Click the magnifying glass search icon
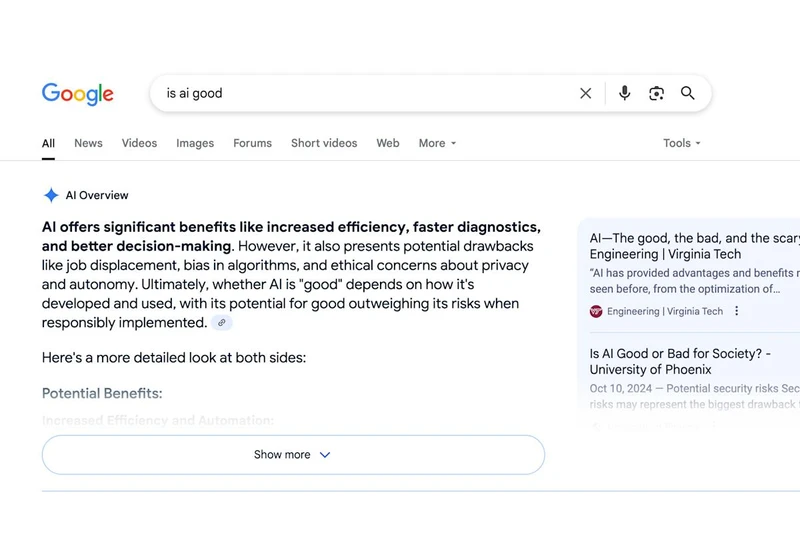The height and width of the screenshot is (560, 800). (x=687, y=93)
